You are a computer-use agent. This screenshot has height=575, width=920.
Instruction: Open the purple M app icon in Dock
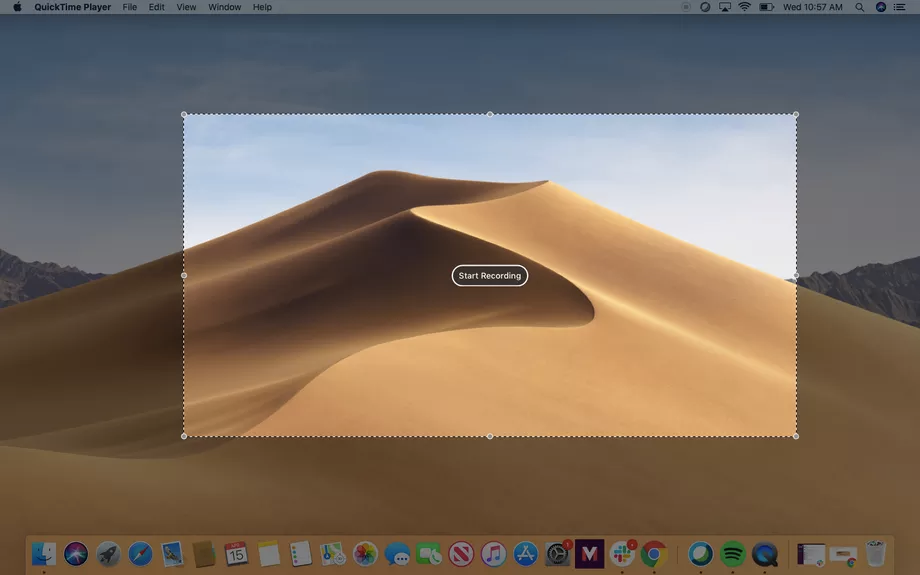[590, 554]
